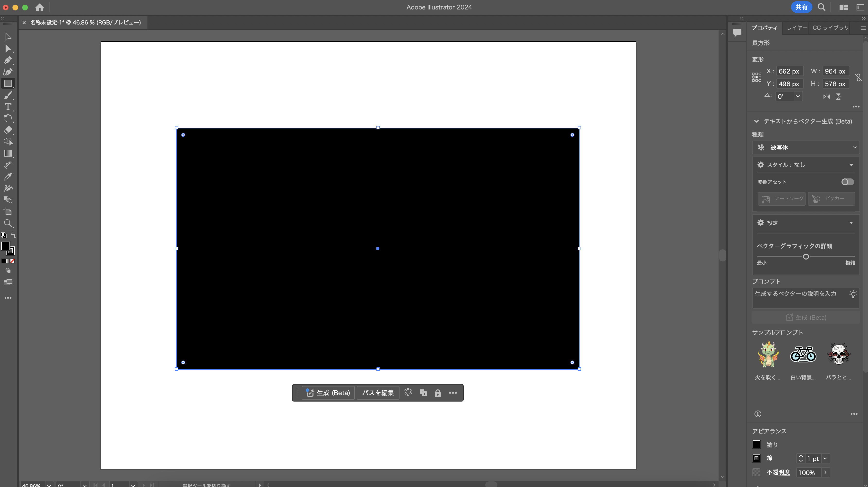This screenshot has height=487, width=868.
Task: Click the パスを編集 button
Action: [x=378, y=393]
